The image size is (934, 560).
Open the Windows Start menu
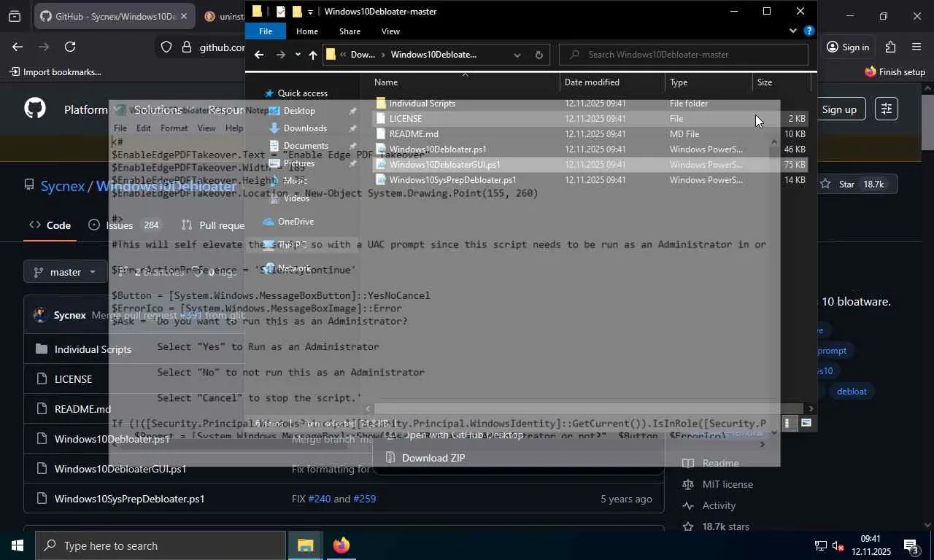pyautogui.click(x=18, y=545)
